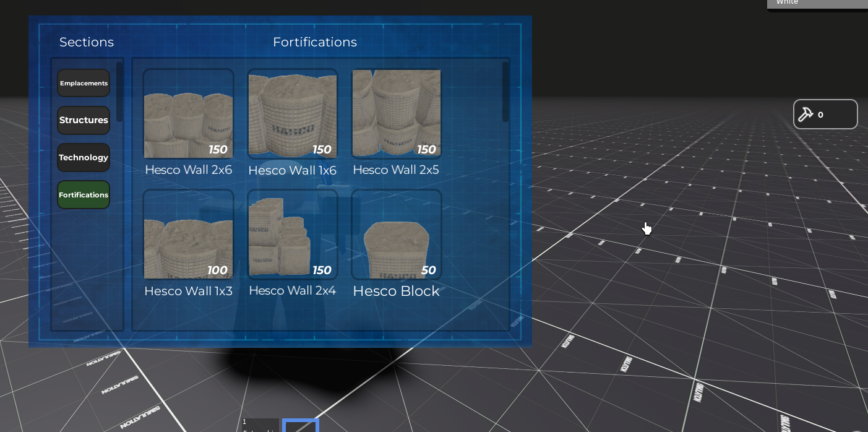This screenshot has width=868, height=432.
Task: Select the Hesco Wall 1x3 thumbnail
Action: (x=188, y=235)
